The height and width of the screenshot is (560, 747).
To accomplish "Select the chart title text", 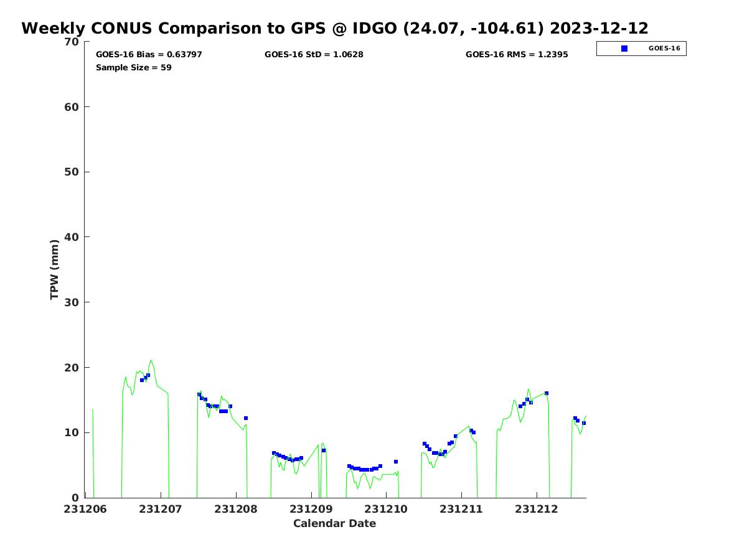I will click(335, 29).
